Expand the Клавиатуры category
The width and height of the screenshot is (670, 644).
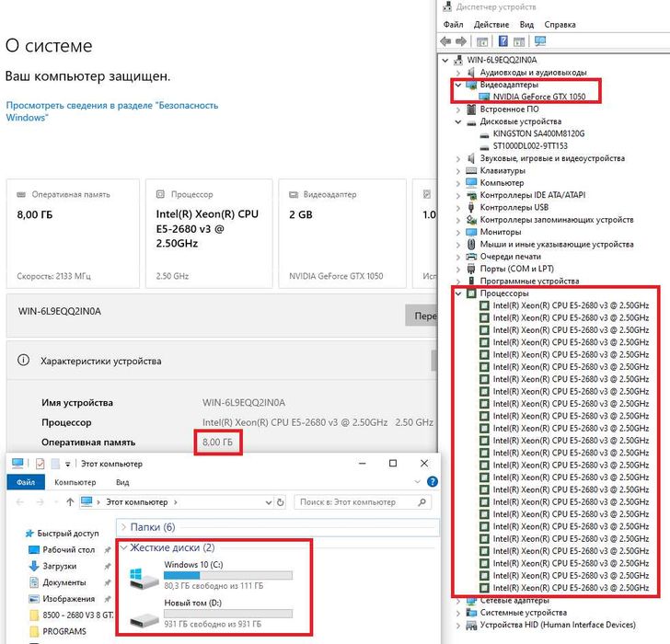(458, 171)
